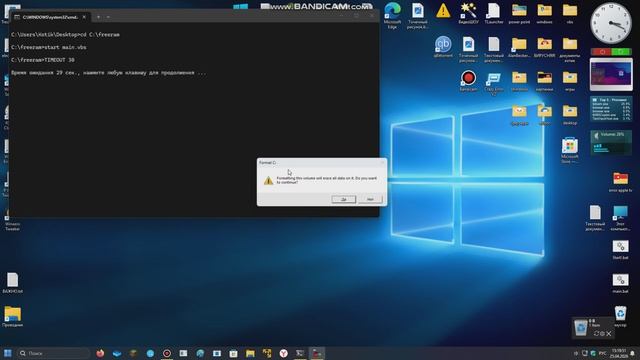Open the Microsoft Store taskbar icon
640x360 pixels.
(x=233, y=353)
